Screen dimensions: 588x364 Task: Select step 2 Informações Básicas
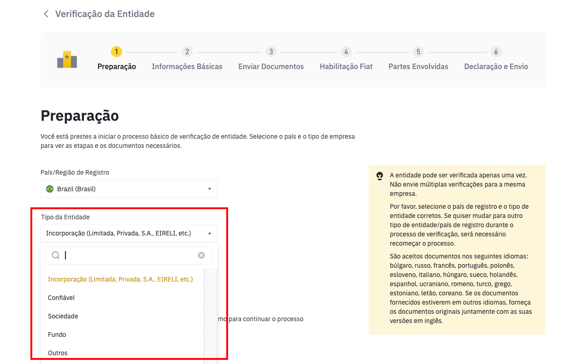tap(187, 59)
